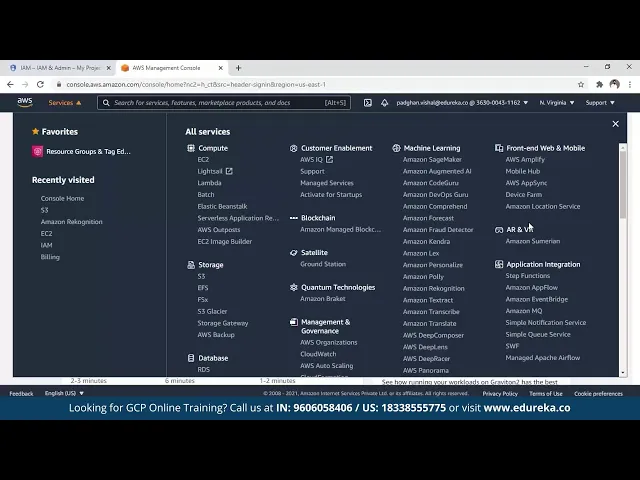640x480 pixels.
Task: Go back to the previous page
Action: [10, 84]
